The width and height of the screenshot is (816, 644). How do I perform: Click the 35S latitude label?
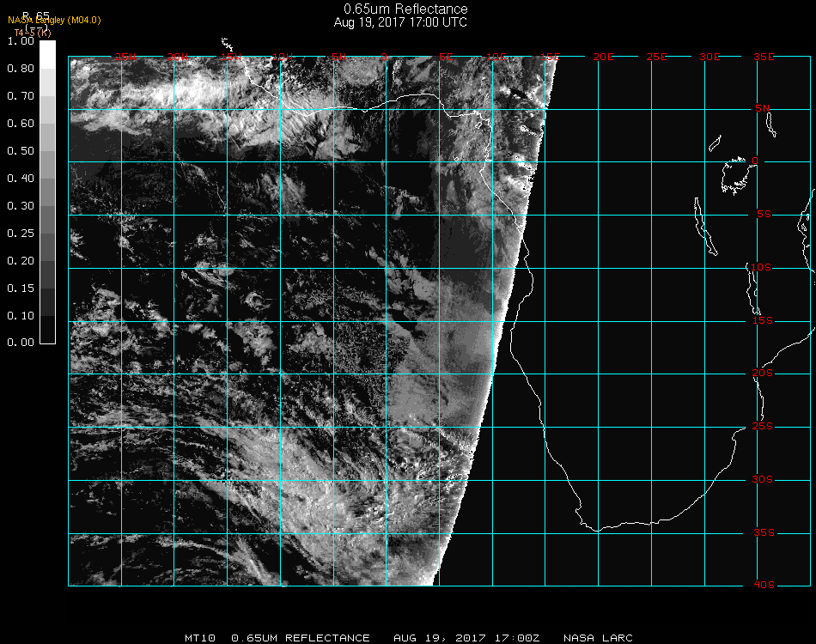[764, 532]
